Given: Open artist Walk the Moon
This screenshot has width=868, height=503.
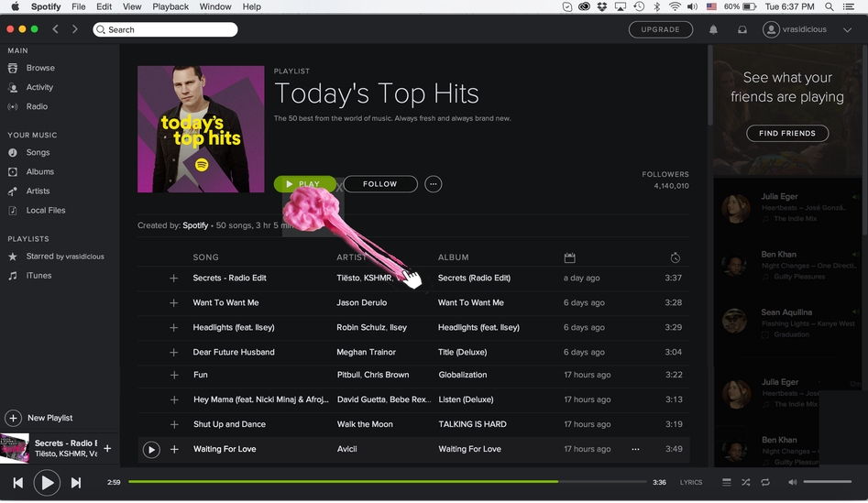Looking at the screenshot, I should tap(365, 425).
